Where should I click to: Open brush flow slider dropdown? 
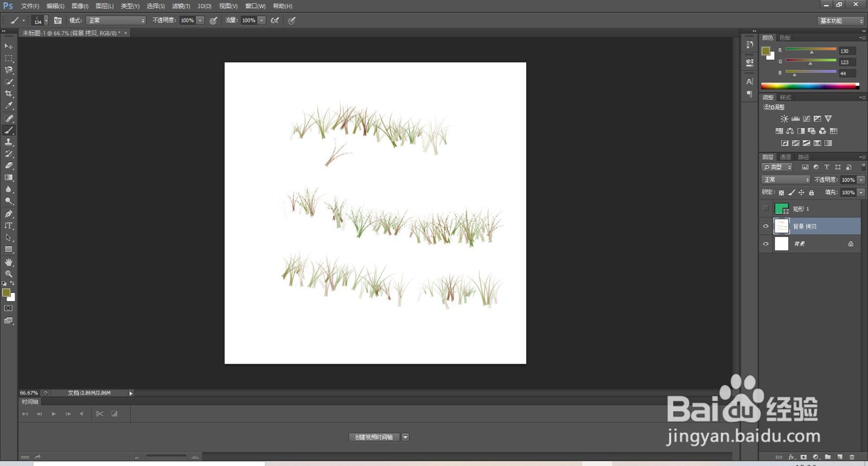point(261,21)
